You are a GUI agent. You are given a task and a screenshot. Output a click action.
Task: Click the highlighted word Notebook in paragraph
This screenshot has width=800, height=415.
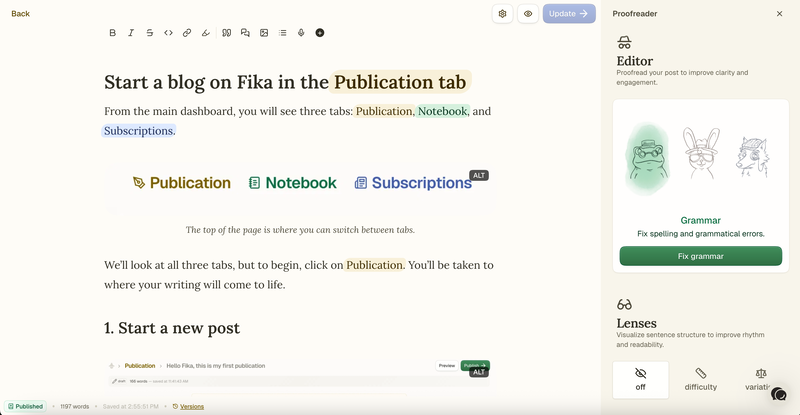tap(442, 111)
